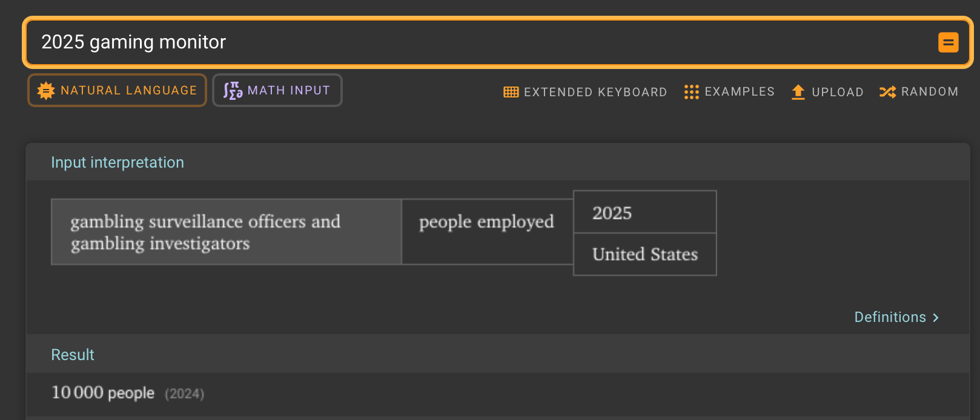Click the "people employed" interpretation cell
The image size is (980, 420).
click(x=486, y=222)
